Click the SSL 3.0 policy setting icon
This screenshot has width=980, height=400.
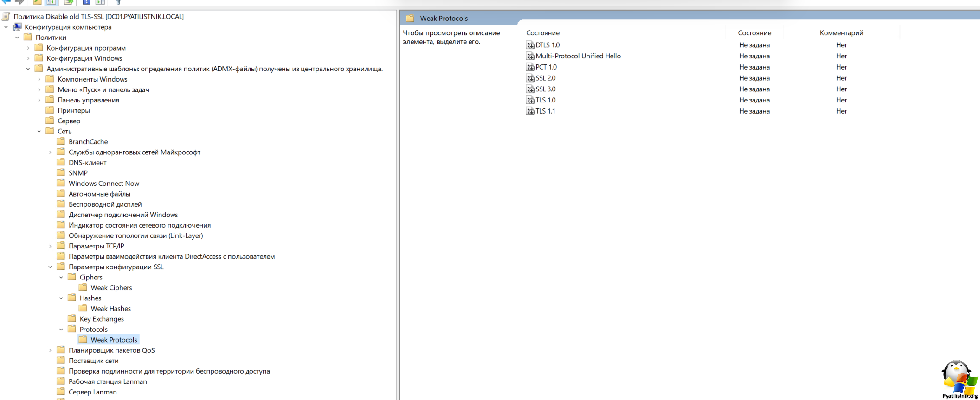[x=530, y=89]
